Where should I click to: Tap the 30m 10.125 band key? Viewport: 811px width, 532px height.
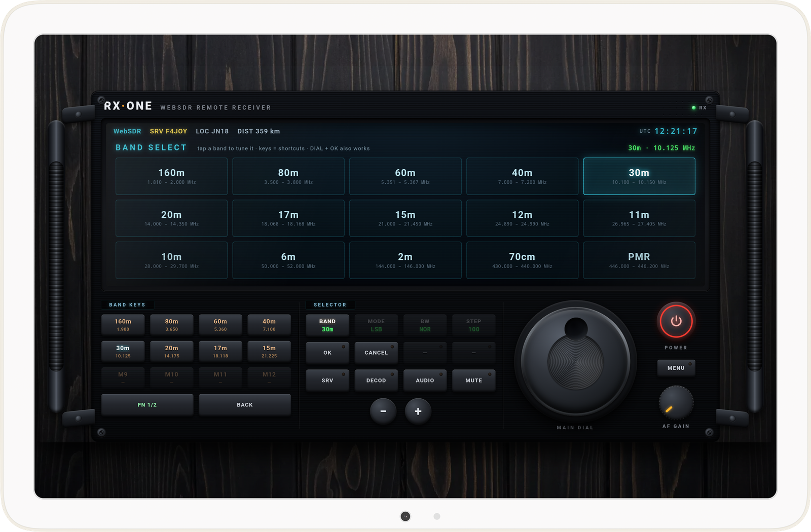pos(123,352)
